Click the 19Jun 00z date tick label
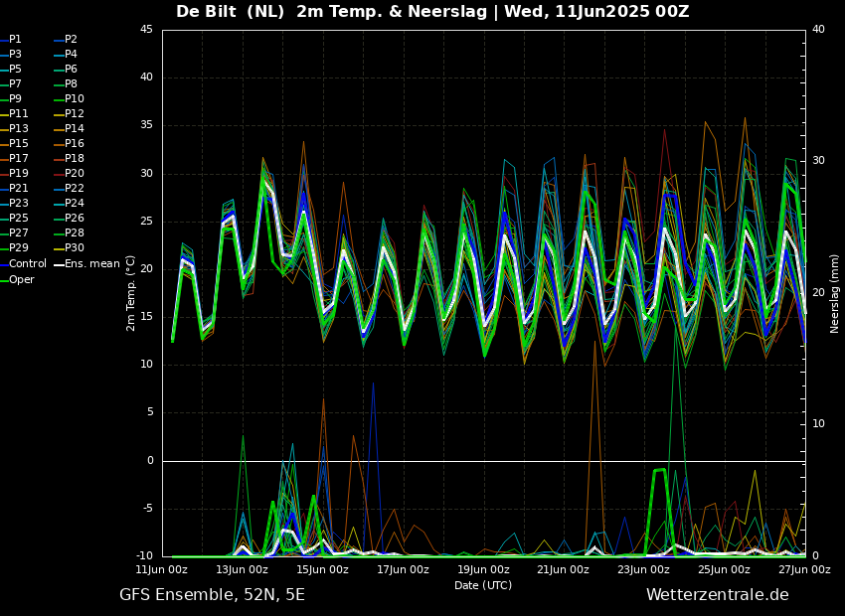 483,569
